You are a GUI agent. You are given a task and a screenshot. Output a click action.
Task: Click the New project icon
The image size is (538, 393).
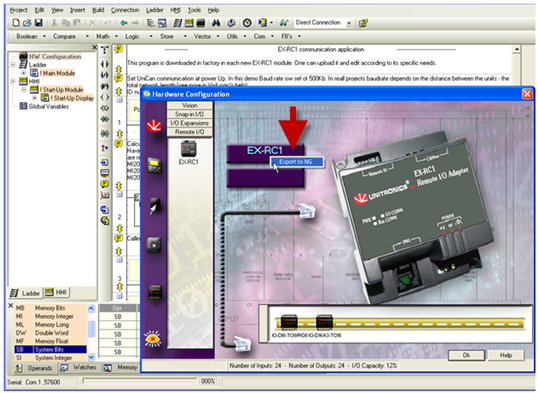16,23
